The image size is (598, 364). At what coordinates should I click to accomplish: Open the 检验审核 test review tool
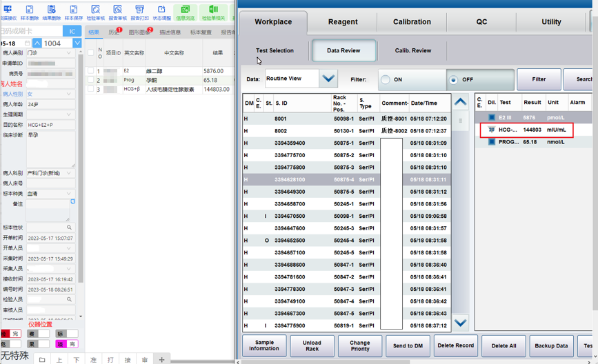tap(96, 12)
